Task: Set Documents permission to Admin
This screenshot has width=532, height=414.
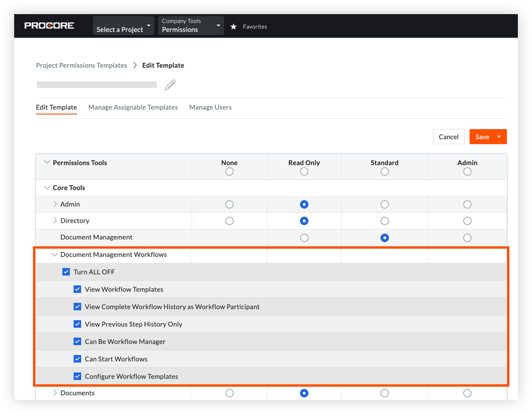Action: pyautogui.click(x=467, y=393)
